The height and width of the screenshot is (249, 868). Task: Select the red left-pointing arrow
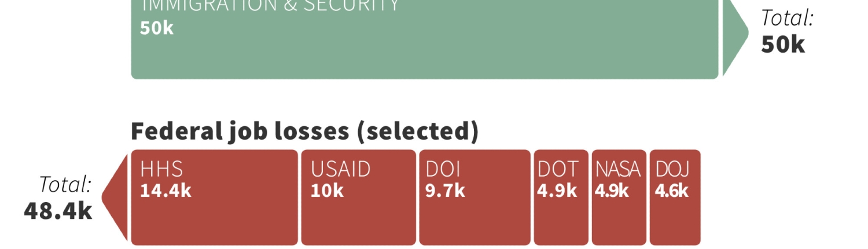point(116,197)
